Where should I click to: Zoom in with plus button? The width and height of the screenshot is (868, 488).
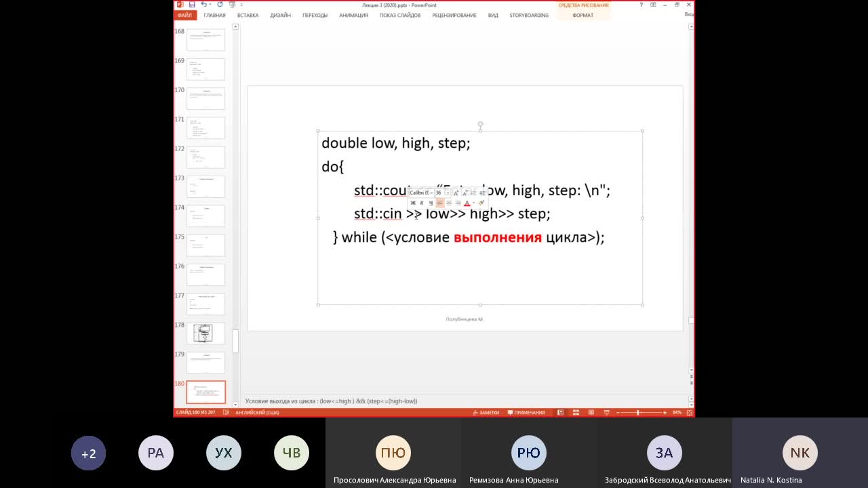(665, 412)
